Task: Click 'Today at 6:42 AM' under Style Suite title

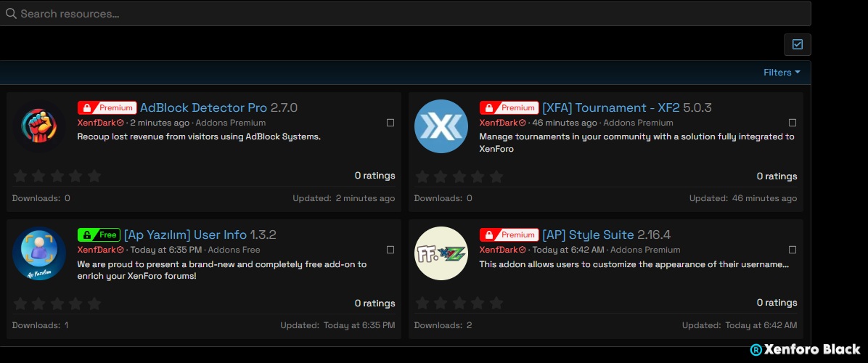Action: 568,250
